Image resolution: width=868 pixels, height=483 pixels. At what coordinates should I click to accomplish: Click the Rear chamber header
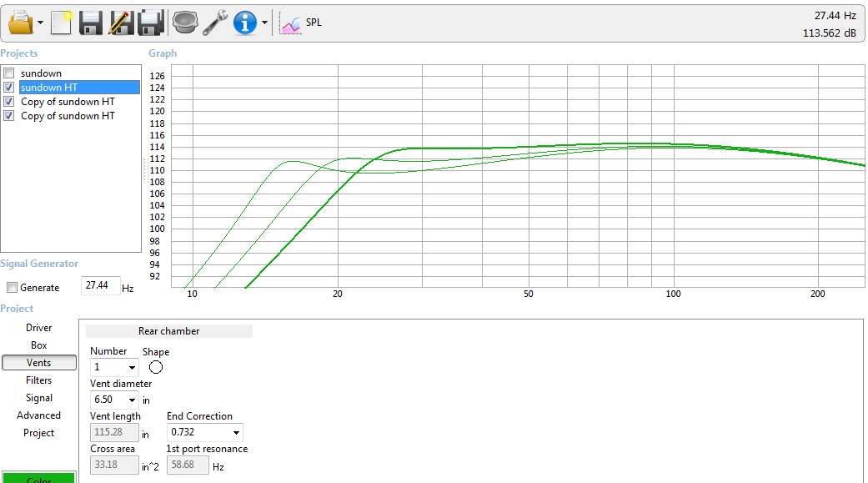pyautogui.click(x=168, y=330)
